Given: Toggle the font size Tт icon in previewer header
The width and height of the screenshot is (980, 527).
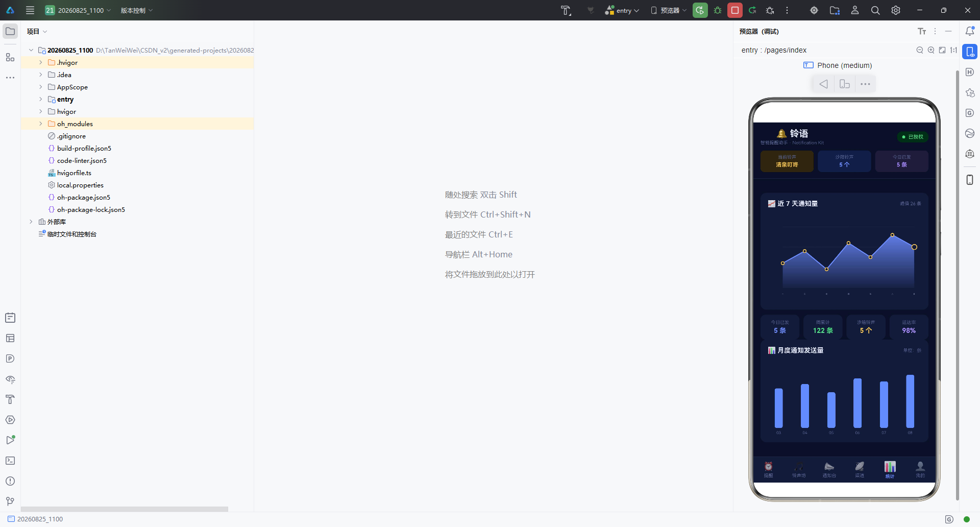Looking at the screenshot, I should pos(922,31).
